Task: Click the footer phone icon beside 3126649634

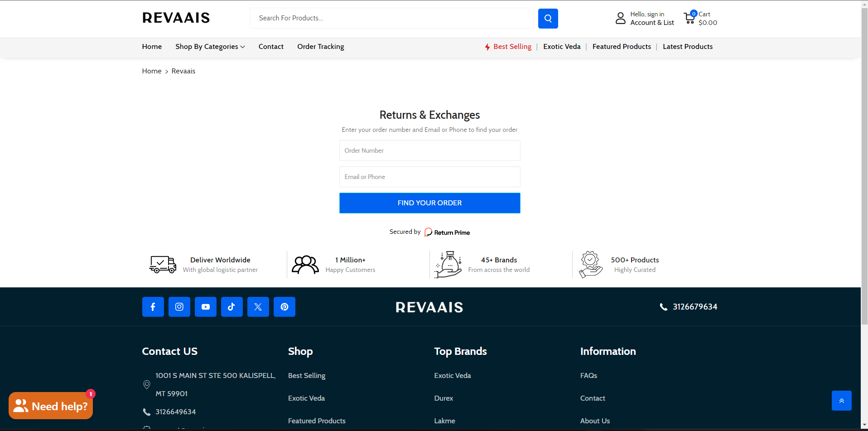Action: [x=147, y=412]
